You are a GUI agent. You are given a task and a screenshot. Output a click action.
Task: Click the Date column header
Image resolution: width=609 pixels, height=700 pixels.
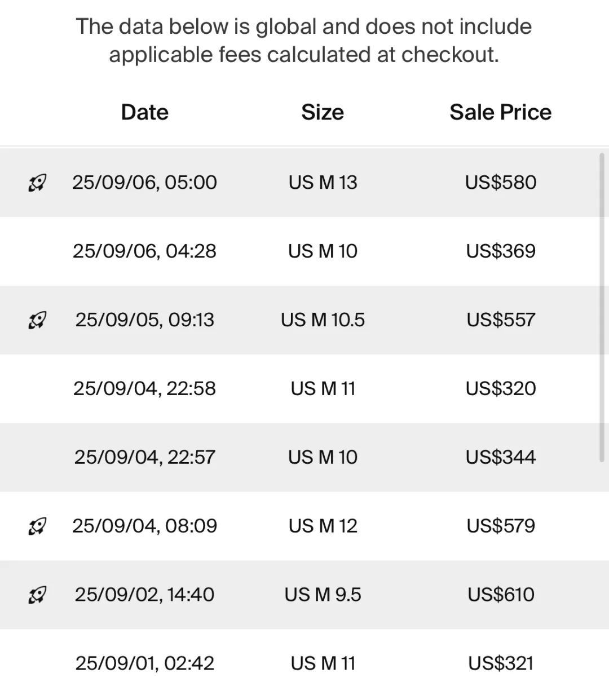tap(144, 112)
